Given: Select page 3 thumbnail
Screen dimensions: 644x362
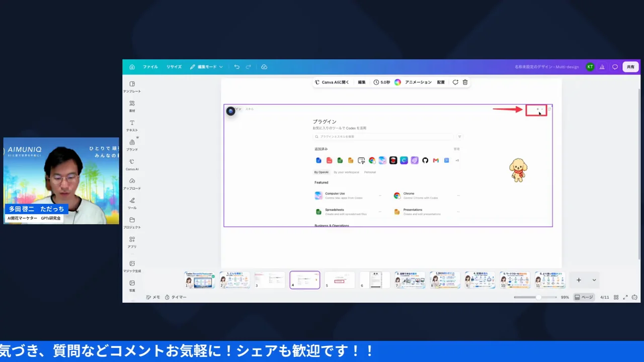Looking at the screenshot, I should pos(270,280).
